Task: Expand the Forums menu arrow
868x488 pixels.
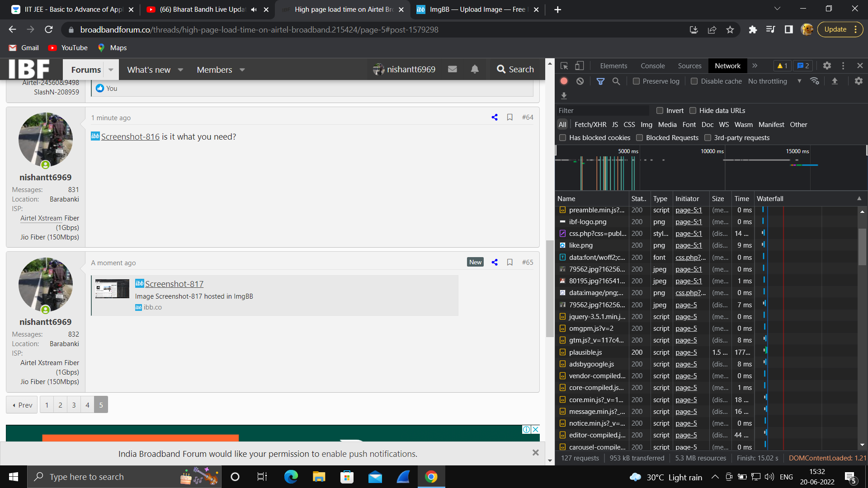Action: click(x=111, y=70)
